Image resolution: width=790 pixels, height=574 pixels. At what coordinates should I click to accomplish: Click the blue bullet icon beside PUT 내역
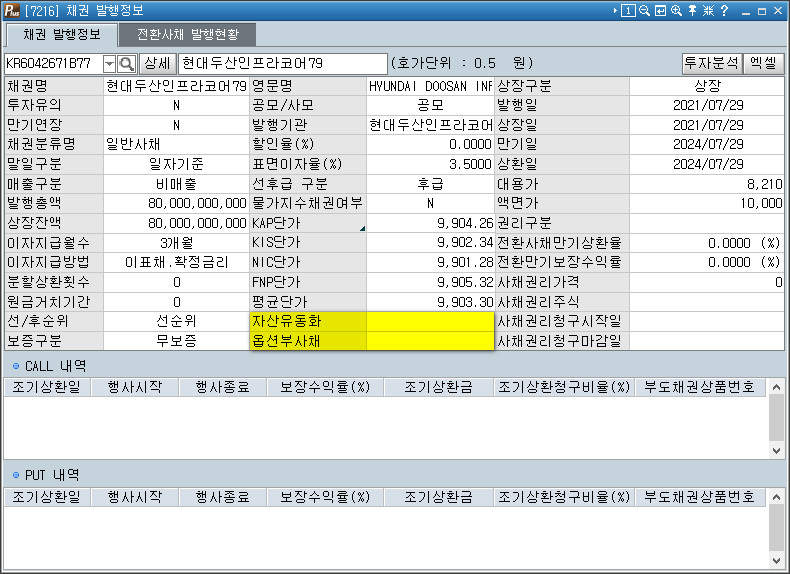(16, 475)
